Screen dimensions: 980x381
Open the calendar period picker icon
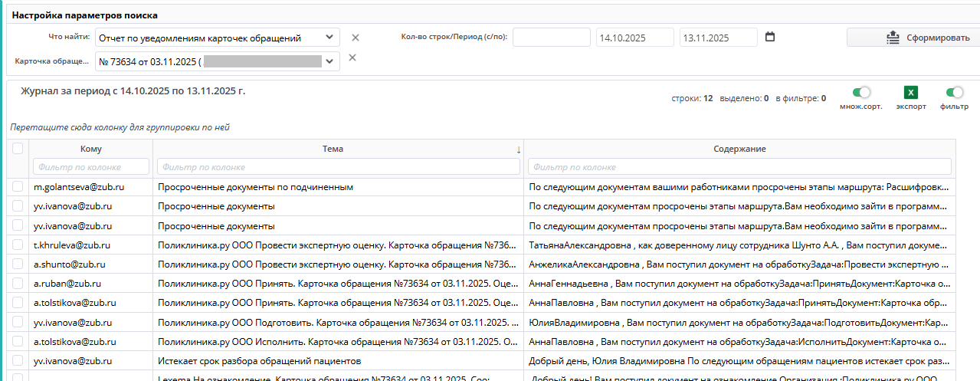tap(770, 37)
